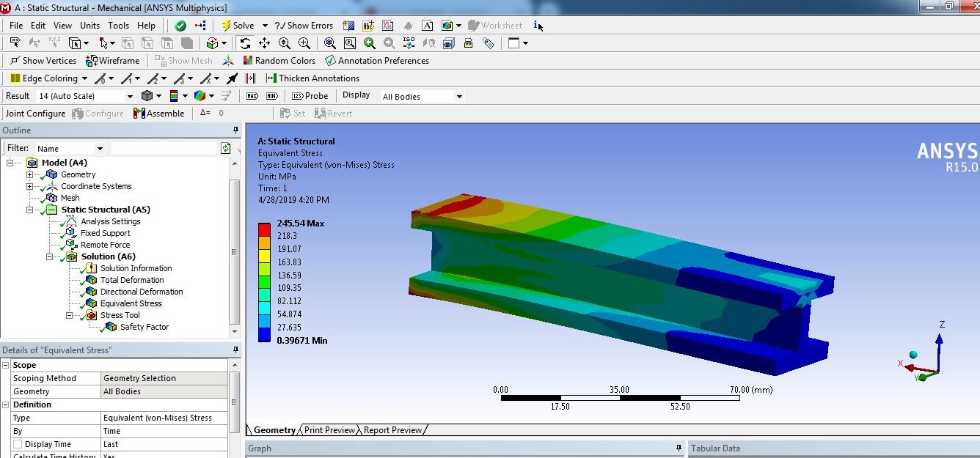Click the Assemble button
The width and height of the screenshot is (980, 458).
point(158,114)
